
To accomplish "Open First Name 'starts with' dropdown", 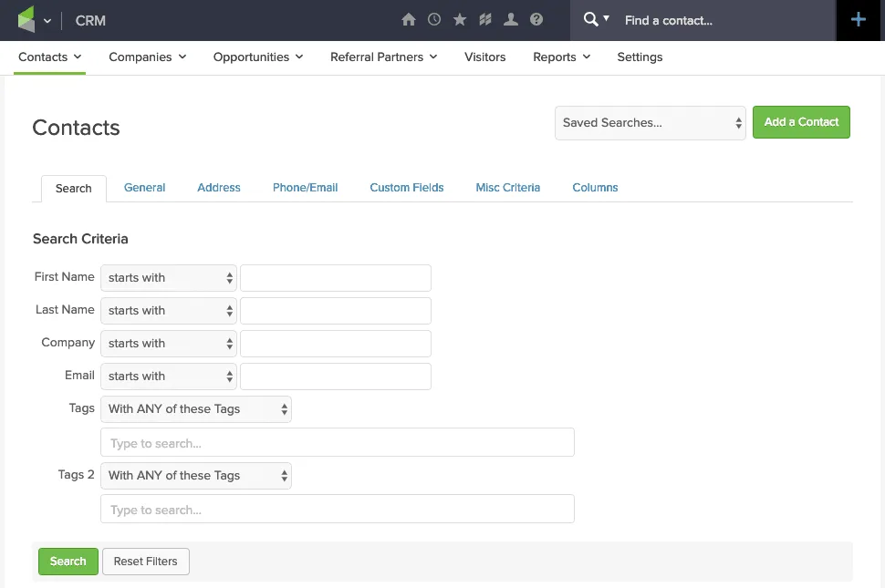I will [169, 278].
